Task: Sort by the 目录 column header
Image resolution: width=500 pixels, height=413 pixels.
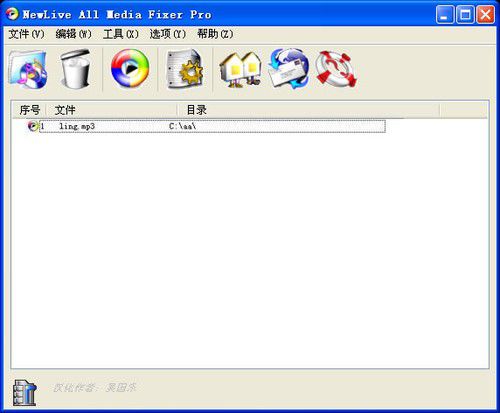Action: tap(308, 110)
